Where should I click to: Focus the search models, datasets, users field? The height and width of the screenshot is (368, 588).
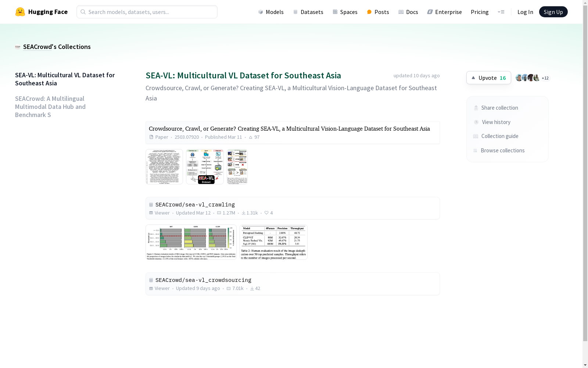pyautogui.click(x=147, y=12)
